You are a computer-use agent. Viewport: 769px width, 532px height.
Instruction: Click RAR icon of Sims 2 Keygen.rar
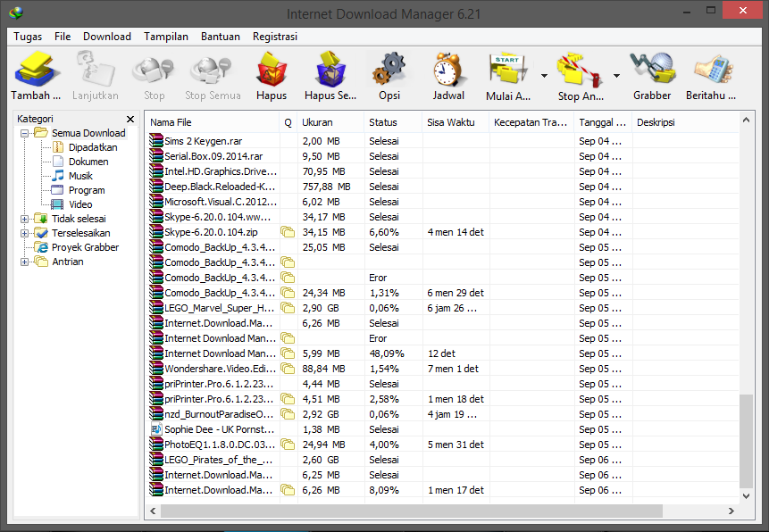(156, 141)
